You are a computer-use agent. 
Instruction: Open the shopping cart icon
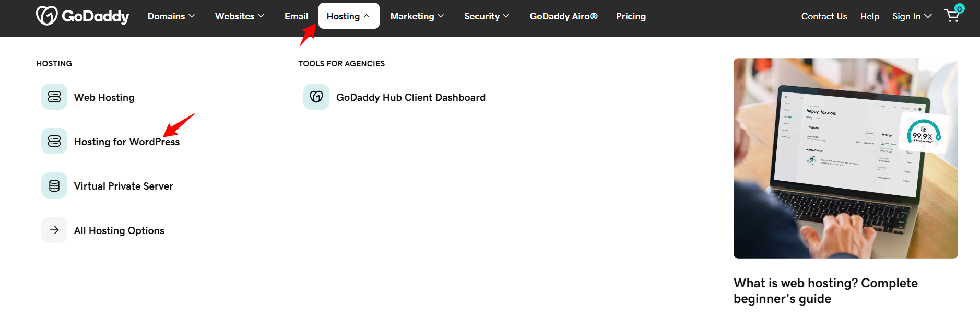coord(953,15)
